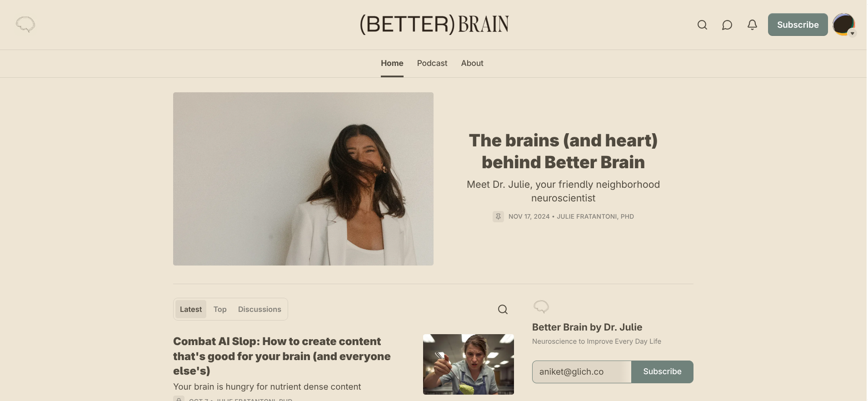Select the Home tab
This screenshot has width=868, height=401.
pos(392,63)
